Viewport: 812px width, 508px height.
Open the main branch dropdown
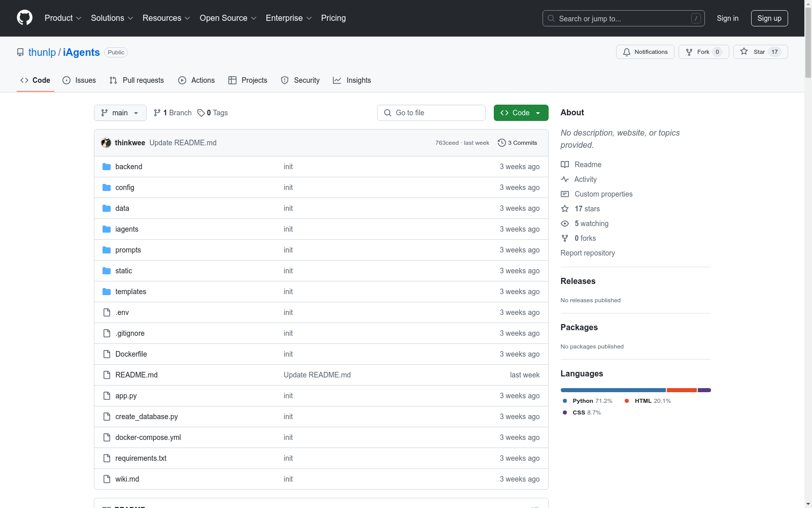point(120,113)
